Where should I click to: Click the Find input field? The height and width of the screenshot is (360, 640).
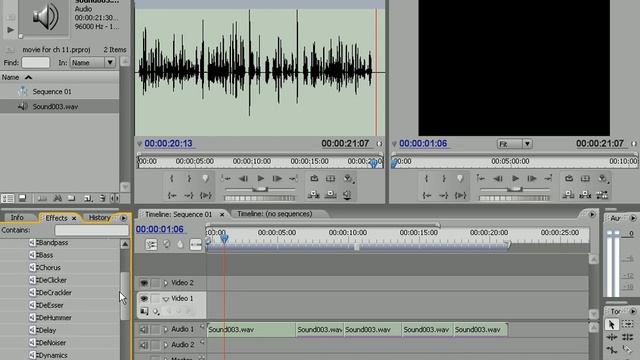(36, 63)
